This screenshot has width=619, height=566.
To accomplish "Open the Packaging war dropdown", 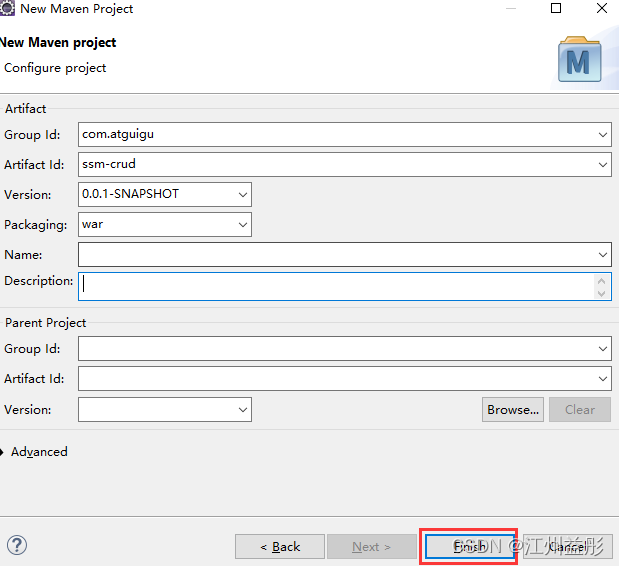I will point(243,225).
